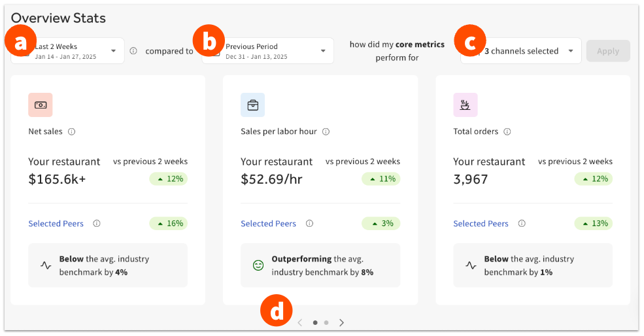This screenshot has height=336, width=644.
Task: Go to previous page with left chevron
Action: point(300,322)
